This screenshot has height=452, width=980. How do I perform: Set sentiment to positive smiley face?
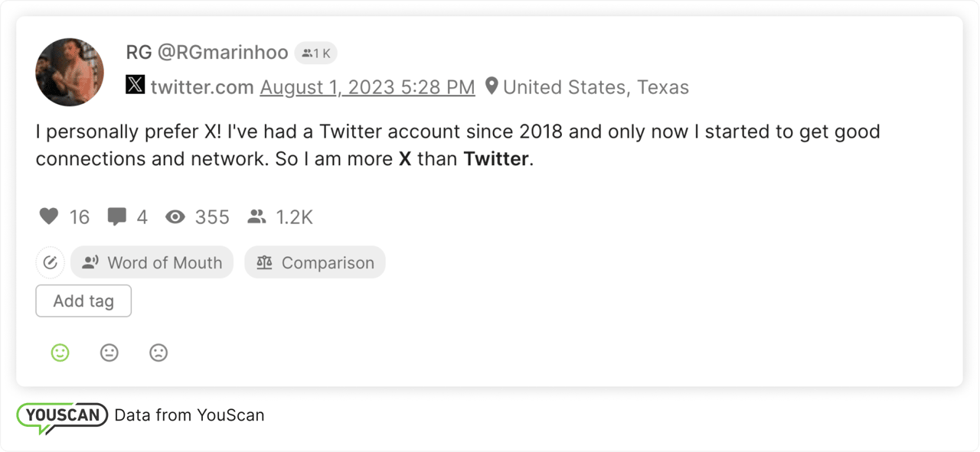point(60,353)
